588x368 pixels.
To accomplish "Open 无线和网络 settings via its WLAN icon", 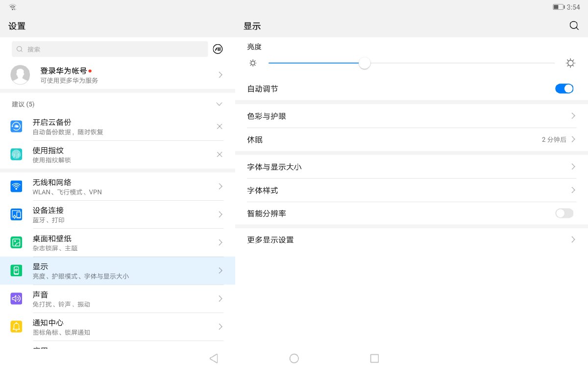I will 16,186.
